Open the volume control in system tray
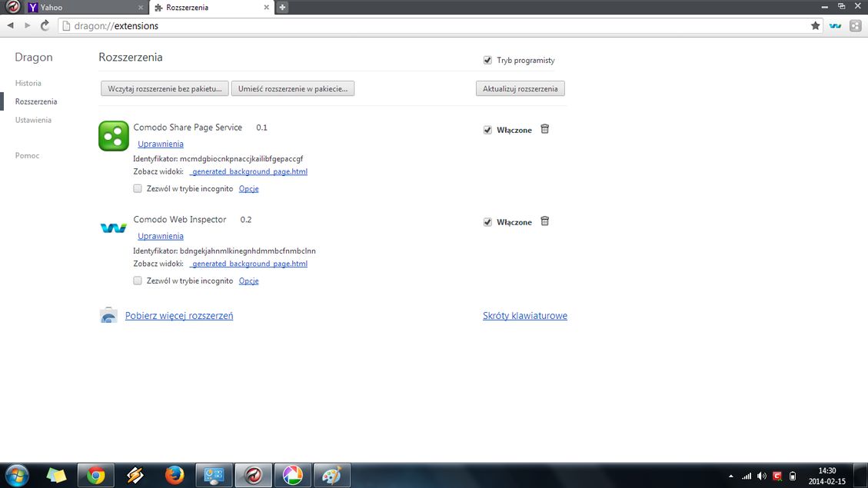The width and height of the screenshot is (868, 488). pos(762,476)
